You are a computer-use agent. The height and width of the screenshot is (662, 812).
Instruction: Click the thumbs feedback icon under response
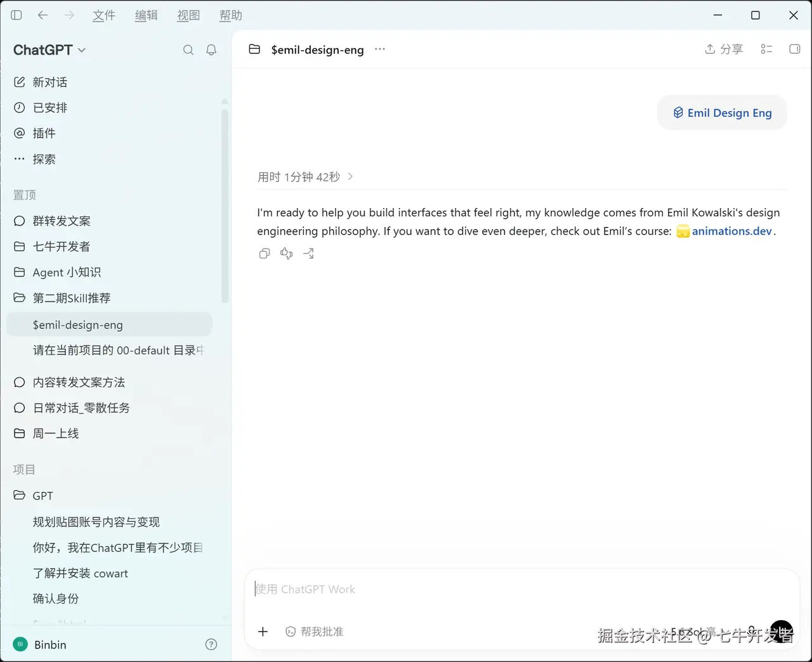(287, 254)
